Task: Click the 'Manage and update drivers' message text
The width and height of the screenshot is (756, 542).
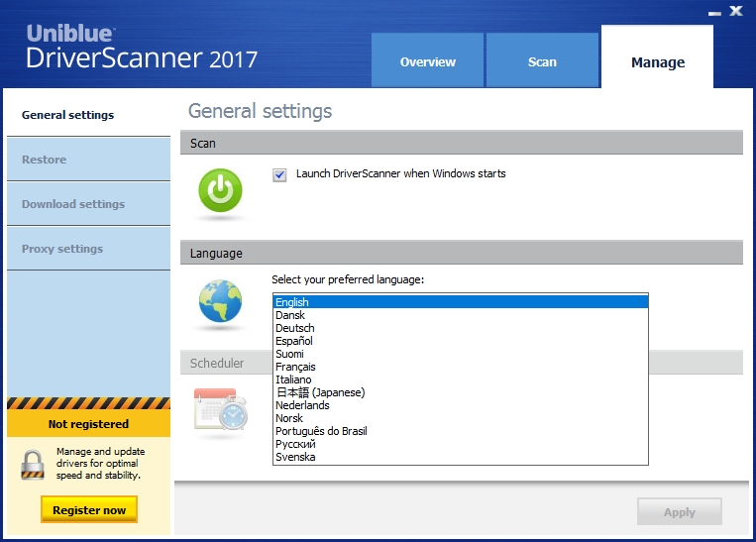Action: 100,463
